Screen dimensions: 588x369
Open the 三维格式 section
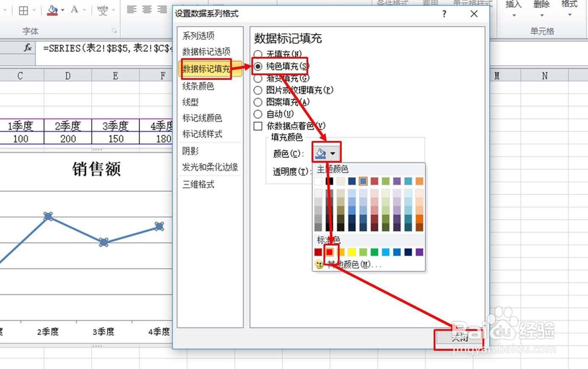(198, 184)
